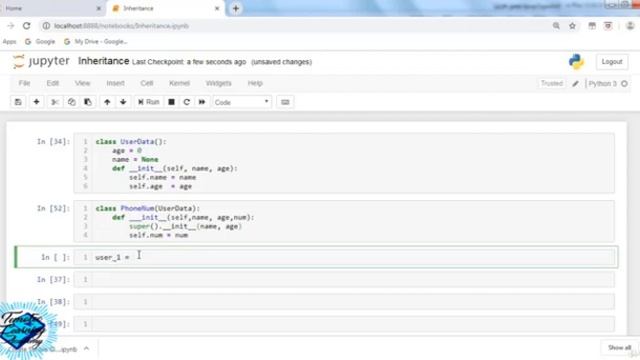
Task: Click the Show all downloads button
Action: 619,348
